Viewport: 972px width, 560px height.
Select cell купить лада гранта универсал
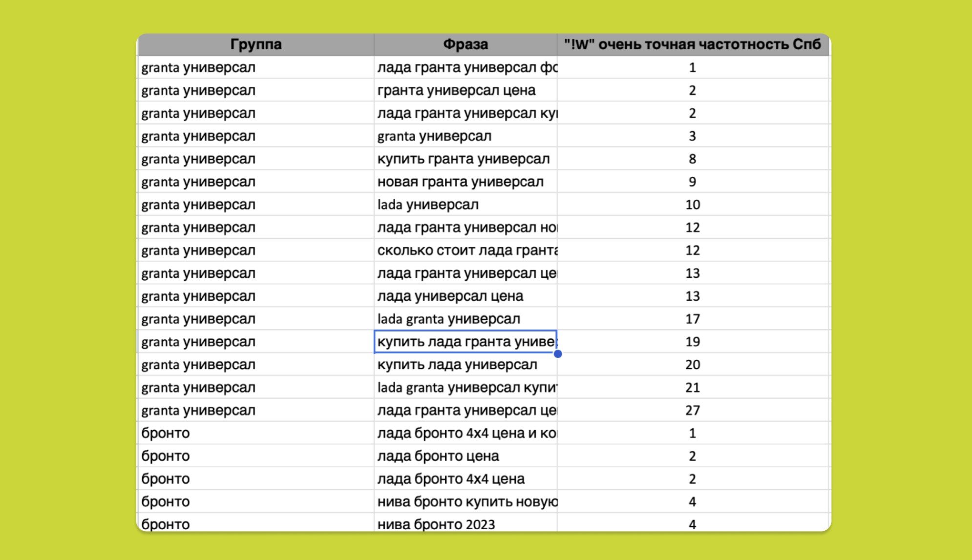465,342
